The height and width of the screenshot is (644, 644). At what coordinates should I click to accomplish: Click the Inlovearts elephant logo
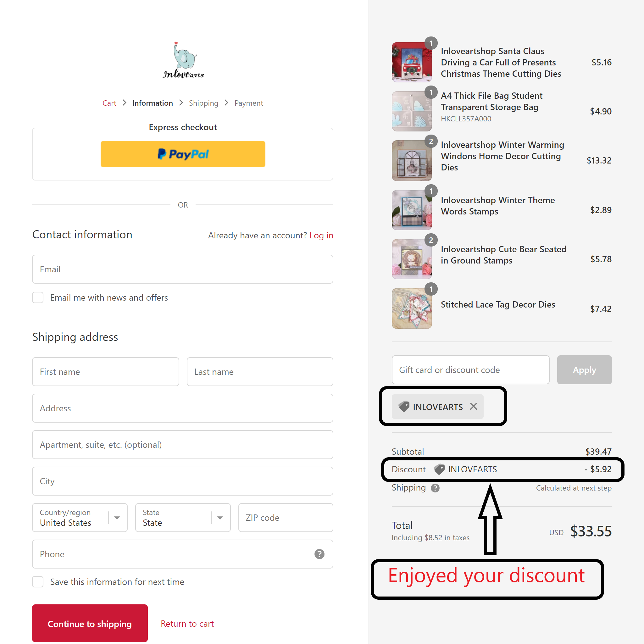[x=183, y=60]
